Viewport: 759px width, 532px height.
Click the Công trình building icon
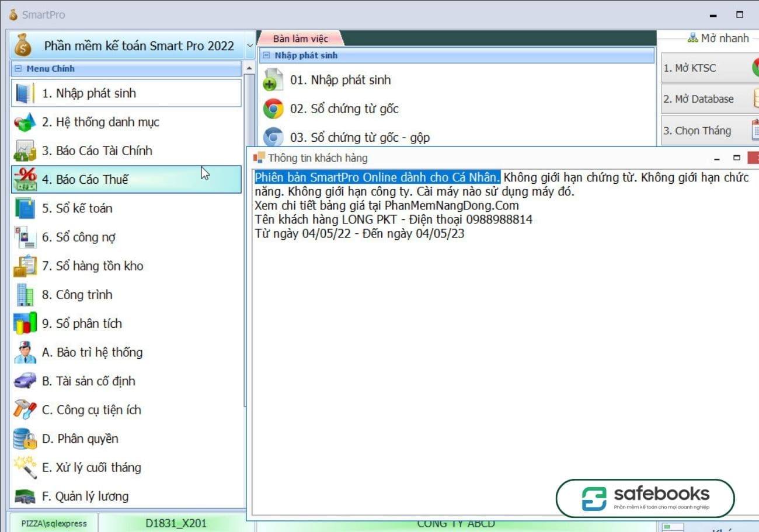[x=25, y=295]
